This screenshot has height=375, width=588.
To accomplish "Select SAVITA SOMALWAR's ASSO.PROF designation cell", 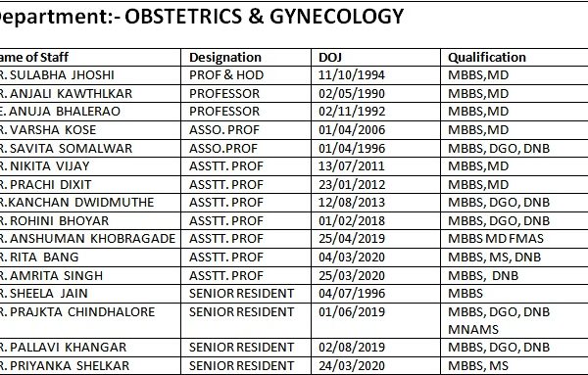I will tap(246, 149).
